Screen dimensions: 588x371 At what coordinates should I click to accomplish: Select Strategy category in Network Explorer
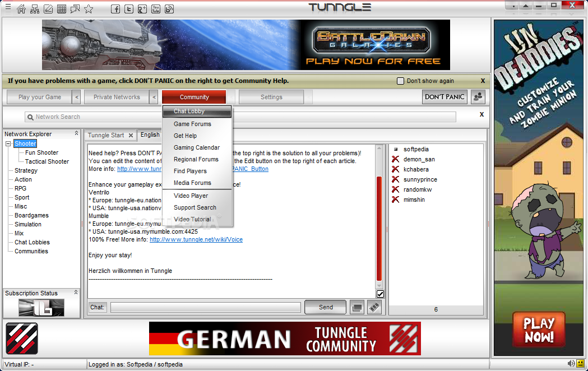(x=26, y=170)
